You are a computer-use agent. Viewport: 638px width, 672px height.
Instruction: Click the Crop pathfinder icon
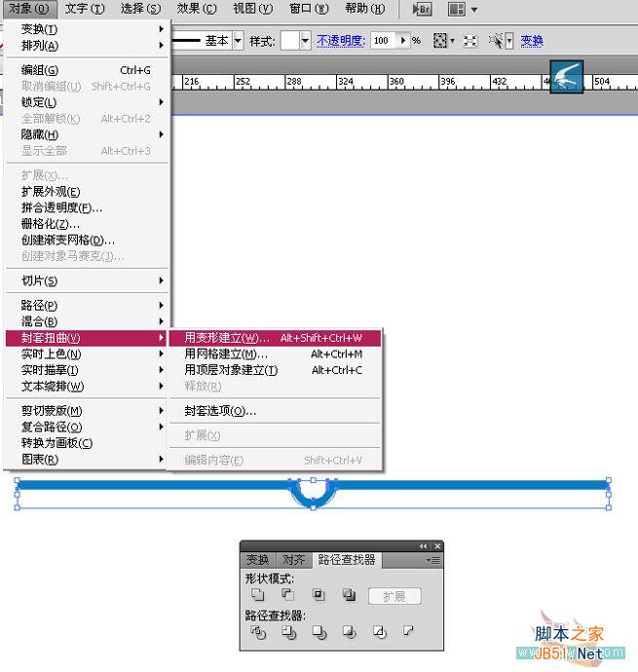click(349, 632)
